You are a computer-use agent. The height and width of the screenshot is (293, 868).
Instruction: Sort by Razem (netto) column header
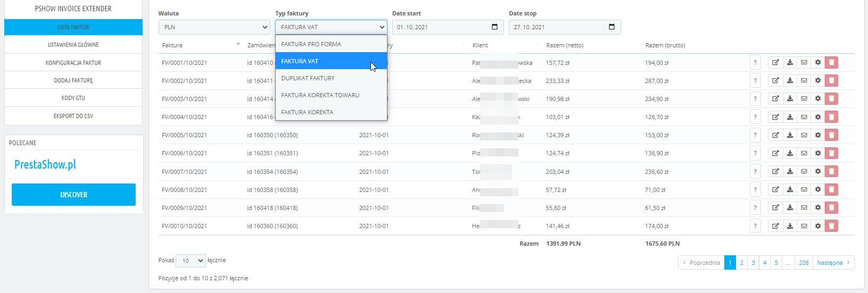(x=565, y=45)
